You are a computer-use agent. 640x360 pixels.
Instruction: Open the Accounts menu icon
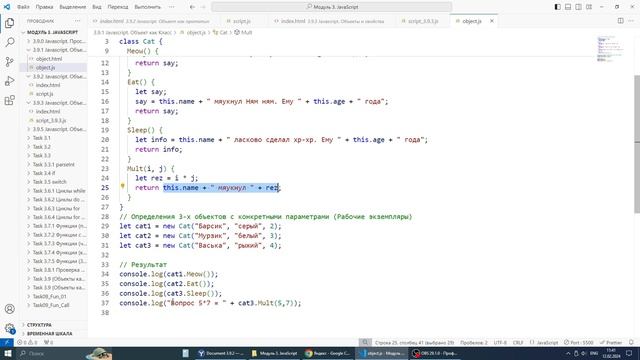pos(9,309)
